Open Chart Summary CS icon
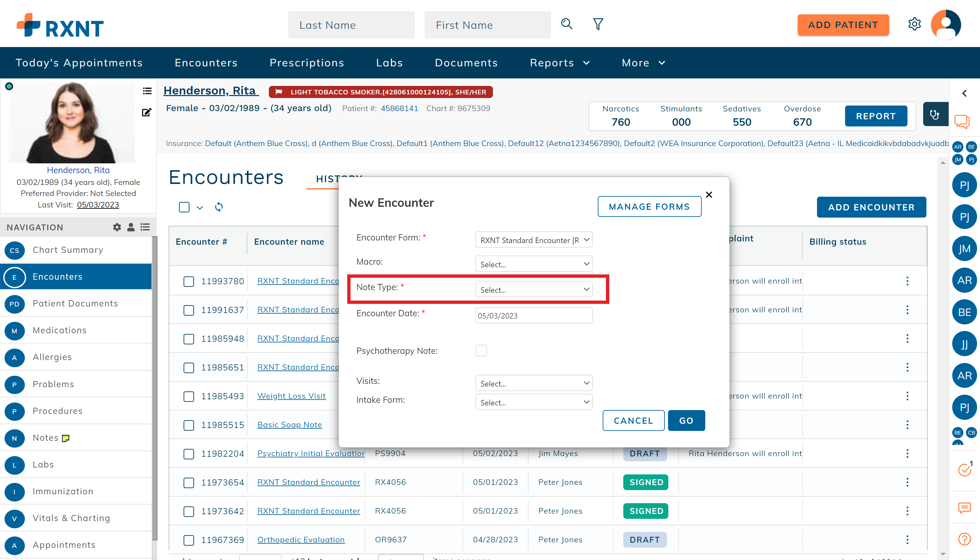 (x=15, y=250)
